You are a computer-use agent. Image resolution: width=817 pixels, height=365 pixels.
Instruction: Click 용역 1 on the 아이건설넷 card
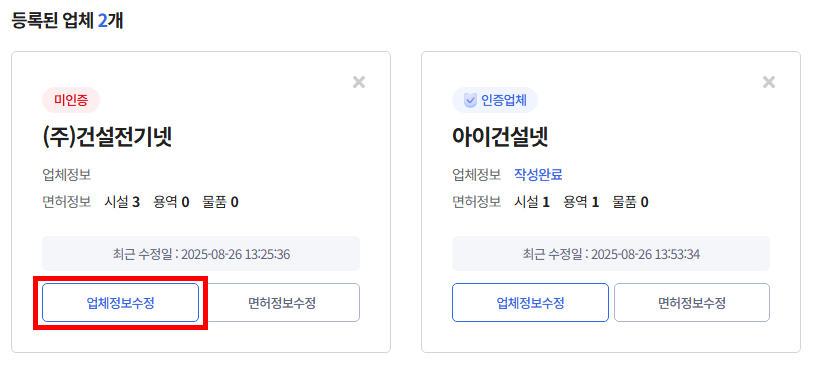coord(581,202)
